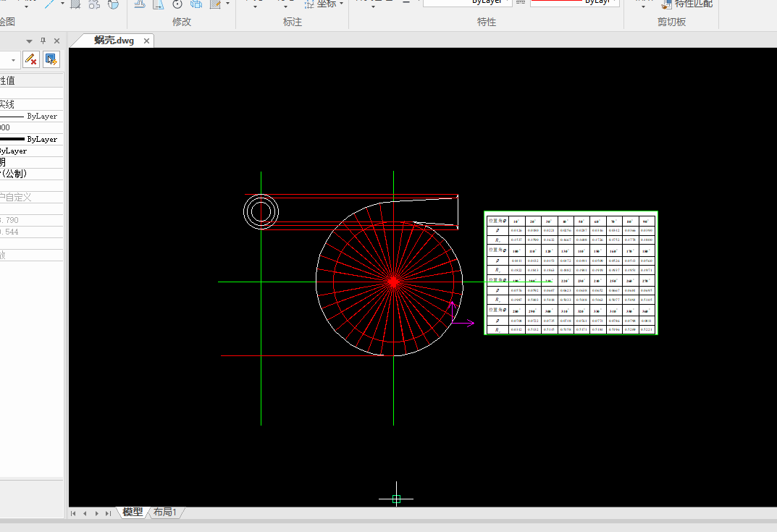
Task: Select the thick-line ByLayer lineweight property
Action: tap(32, 139)
